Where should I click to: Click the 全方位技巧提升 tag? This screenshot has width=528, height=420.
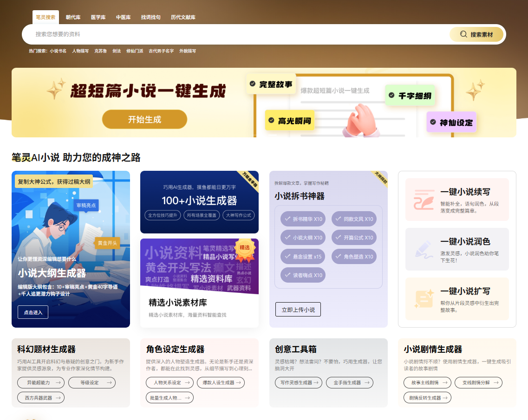163,215
